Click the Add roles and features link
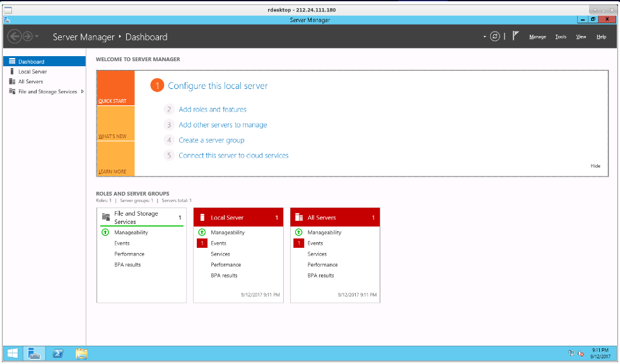Viewport: 620px width, 364px height. coord(213,109)
